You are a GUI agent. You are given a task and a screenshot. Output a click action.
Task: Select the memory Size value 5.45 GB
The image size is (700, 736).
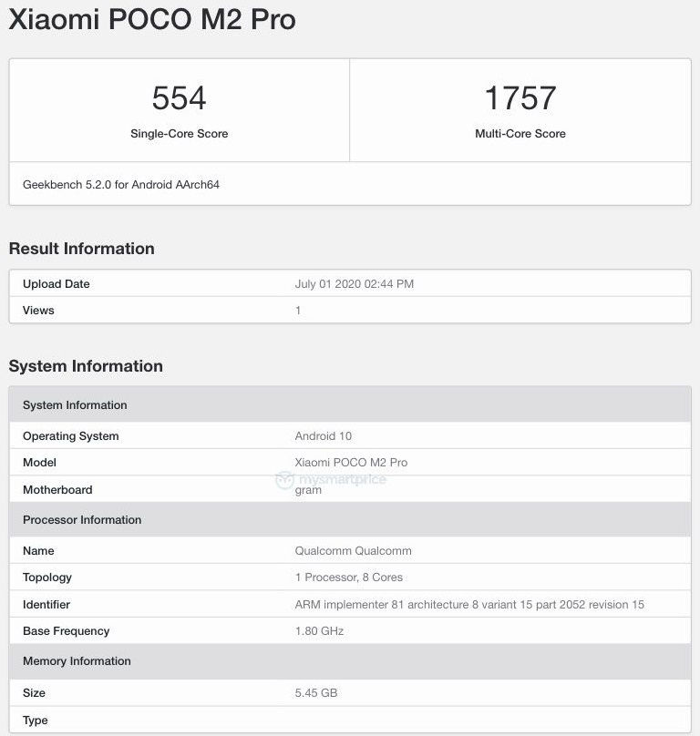click(x=315, y=693)
